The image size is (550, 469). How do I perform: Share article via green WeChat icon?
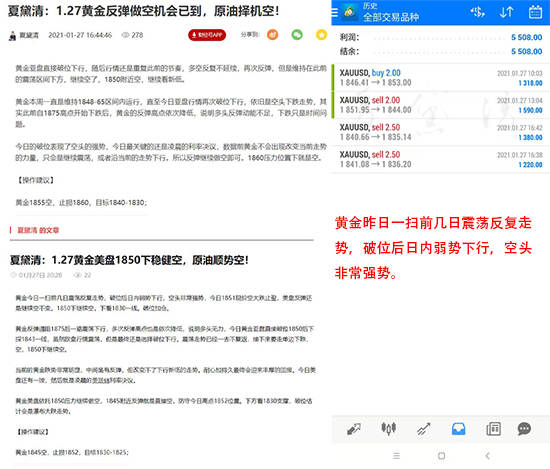(297, 35)
